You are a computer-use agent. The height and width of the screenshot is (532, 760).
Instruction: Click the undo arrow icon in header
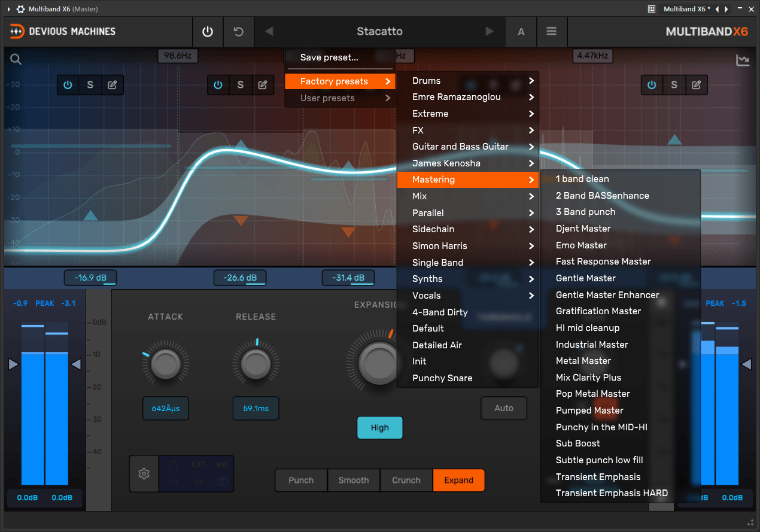point(239,32)
